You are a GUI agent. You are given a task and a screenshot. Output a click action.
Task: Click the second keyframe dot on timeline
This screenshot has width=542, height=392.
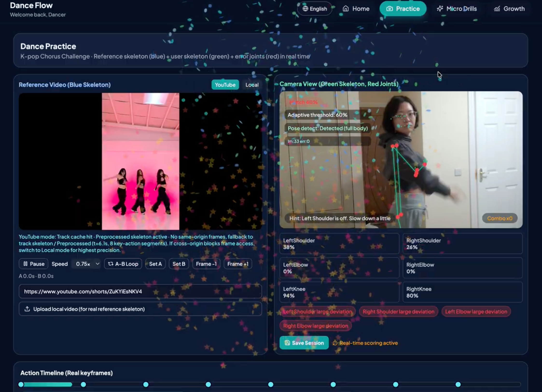click(x=83, y=384)
